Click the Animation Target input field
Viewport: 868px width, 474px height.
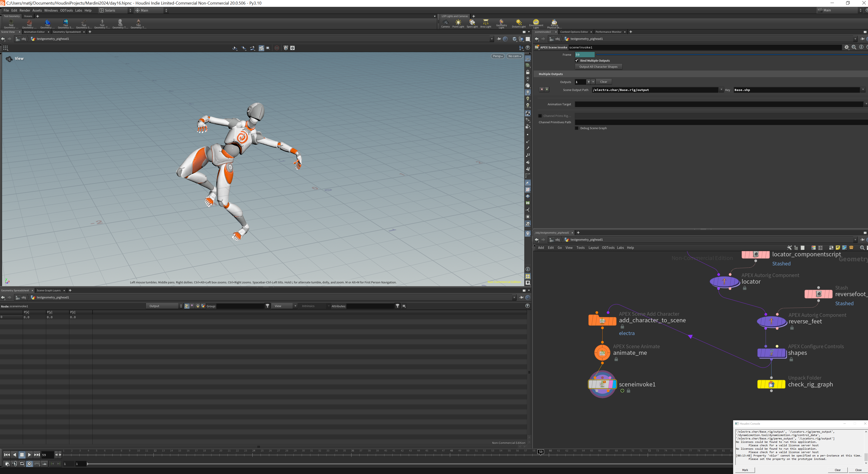(x=719, y=104)
